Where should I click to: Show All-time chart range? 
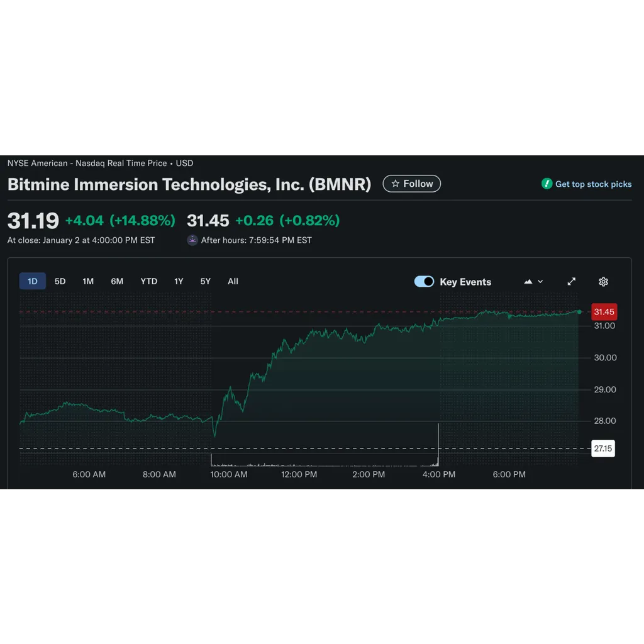click(x=233, y=281)
